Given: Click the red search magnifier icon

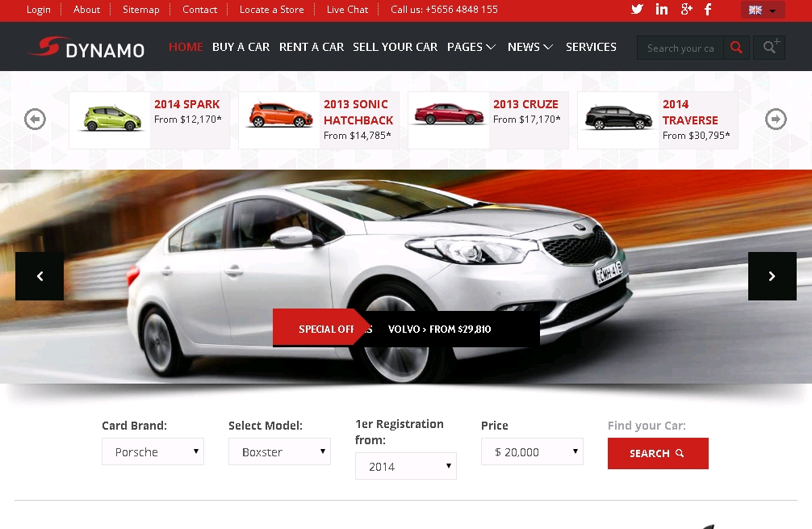Looking at the screenshot, I should coord(736,48).
